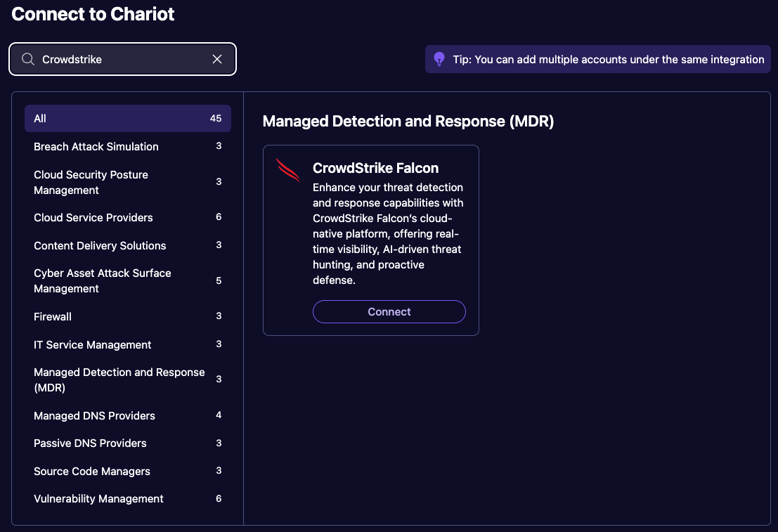Click into the Crowdstrike search field
This screenshot has height=532, width=778.
122,59
